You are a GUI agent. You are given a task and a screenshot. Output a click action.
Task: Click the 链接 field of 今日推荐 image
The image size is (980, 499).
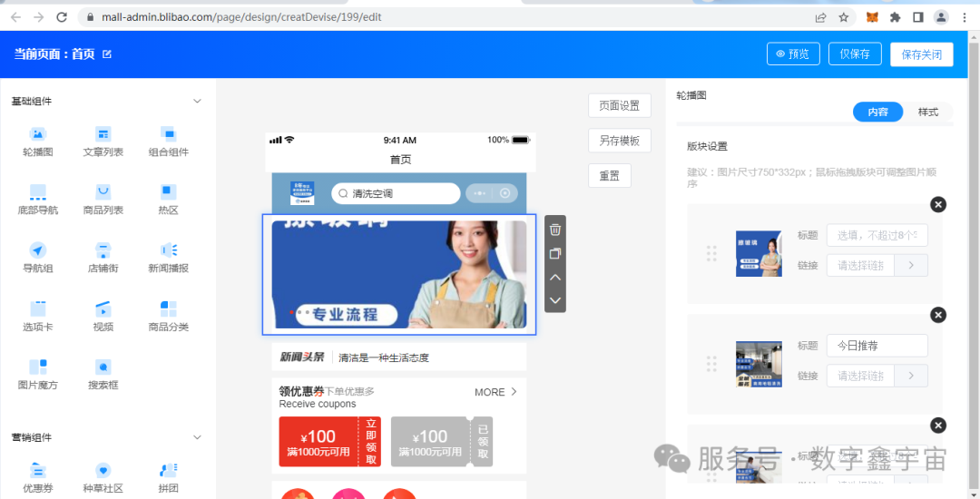[860, 376]
